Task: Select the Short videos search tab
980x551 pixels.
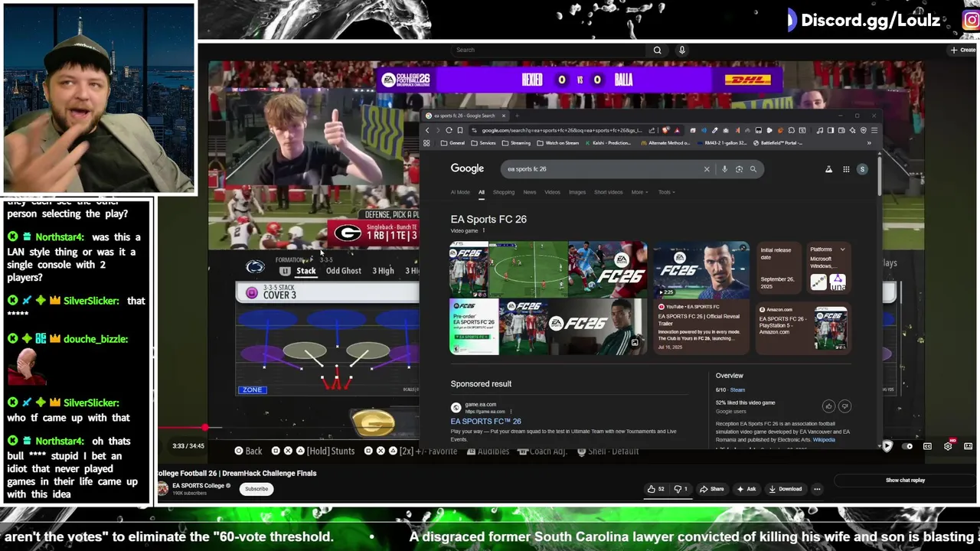Action: click(x=609, y=192)
